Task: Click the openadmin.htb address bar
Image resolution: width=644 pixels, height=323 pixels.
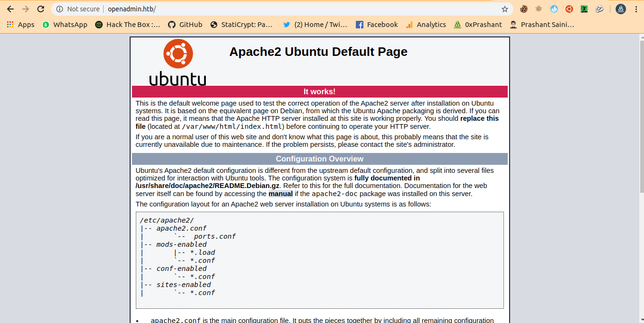Action: pos(284,9)
